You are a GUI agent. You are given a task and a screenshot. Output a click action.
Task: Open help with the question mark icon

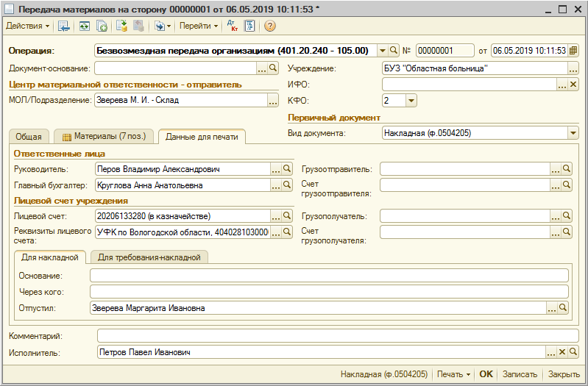(x=269, y=26)
